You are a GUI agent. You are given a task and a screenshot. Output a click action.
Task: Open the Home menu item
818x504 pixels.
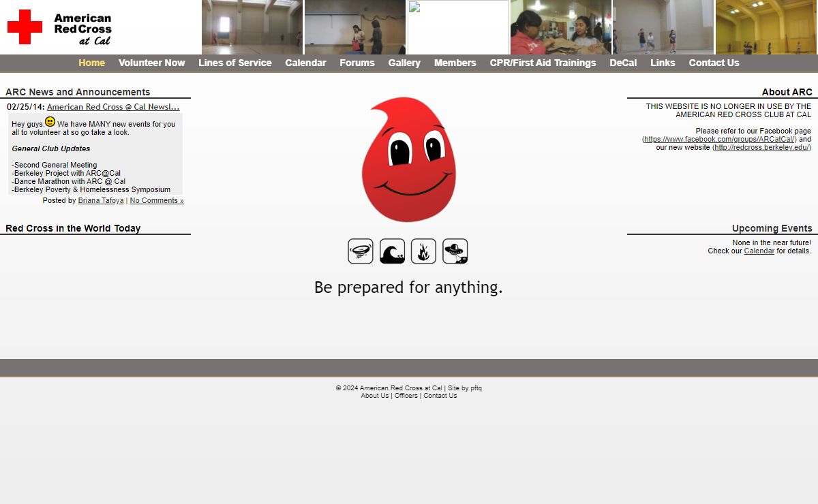91,63
